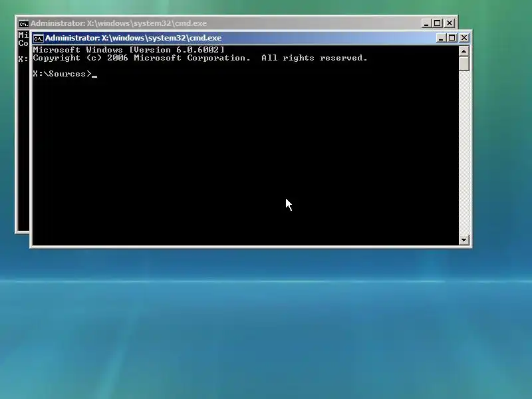Maximize the background cmd.exe window
This screenshot has width=532, height=399.
click(438, 23)
